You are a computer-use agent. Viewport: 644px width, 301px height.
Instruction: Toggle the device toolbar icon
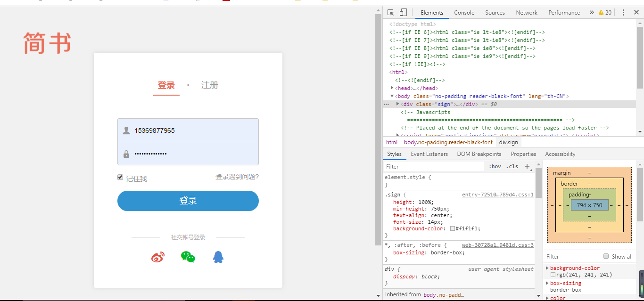click(403, 13)
